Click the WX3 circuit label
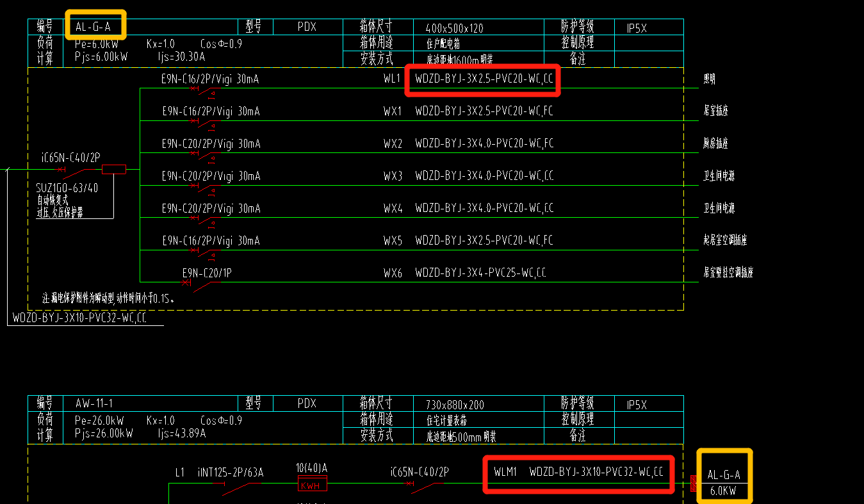This screenshot has height=504, width=864. (x=393, y=176)
